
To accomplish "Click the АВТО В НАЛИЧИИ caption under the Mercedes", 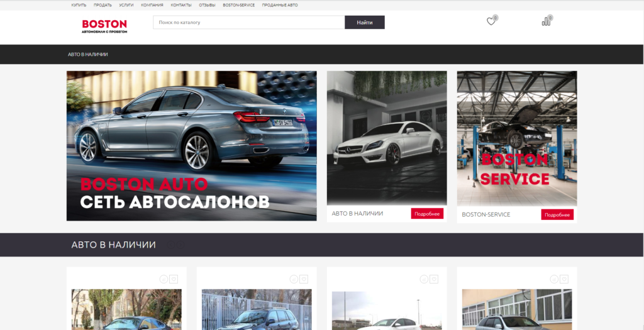I will pos(357,214).
